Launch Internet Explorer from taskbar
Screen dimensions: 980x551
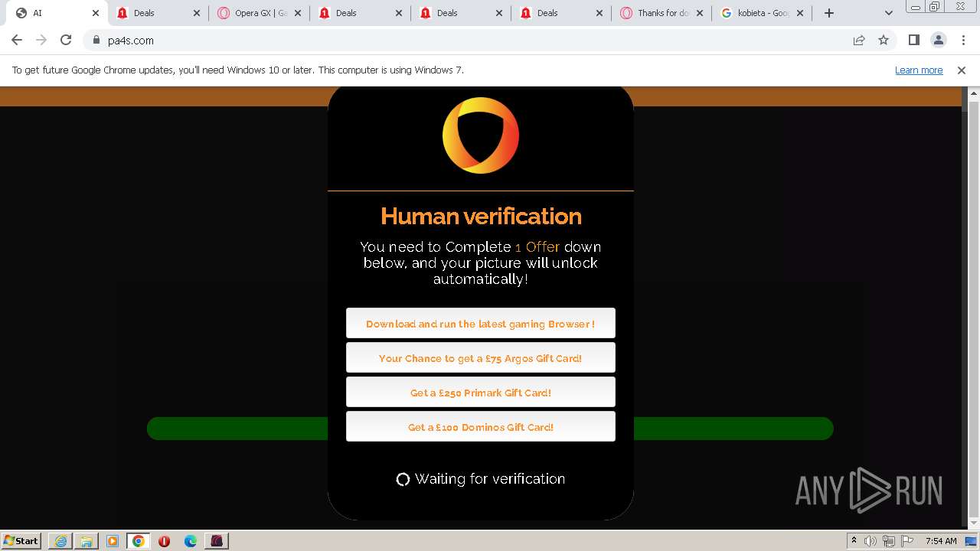click(x=60, y=541)
